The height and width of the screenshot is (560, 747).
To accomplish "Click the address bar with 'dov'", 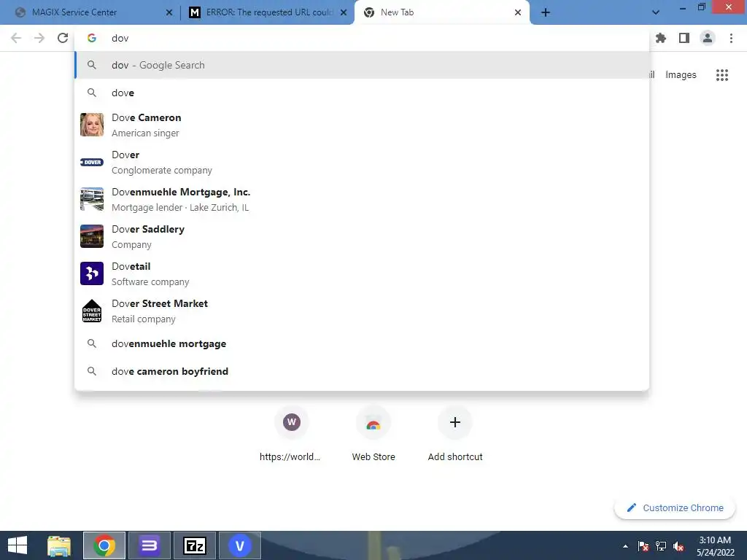I will point(362,38).
